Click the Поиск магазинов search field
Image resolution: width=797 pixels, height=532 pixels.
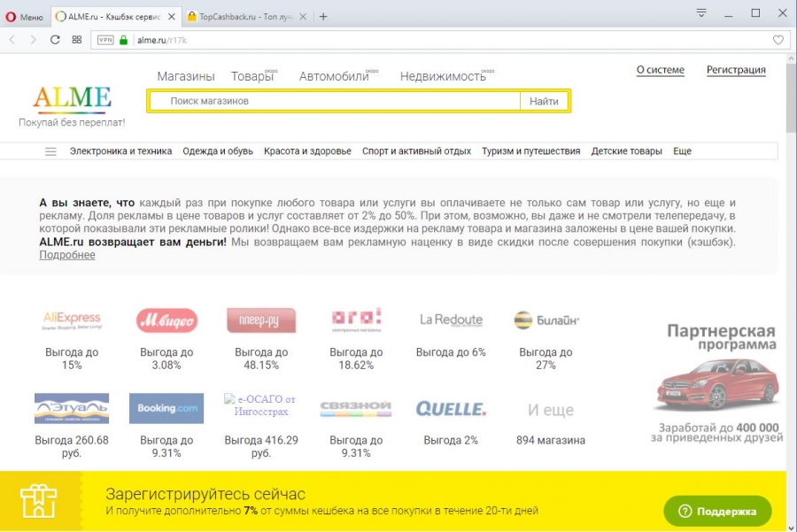point(335,101)
